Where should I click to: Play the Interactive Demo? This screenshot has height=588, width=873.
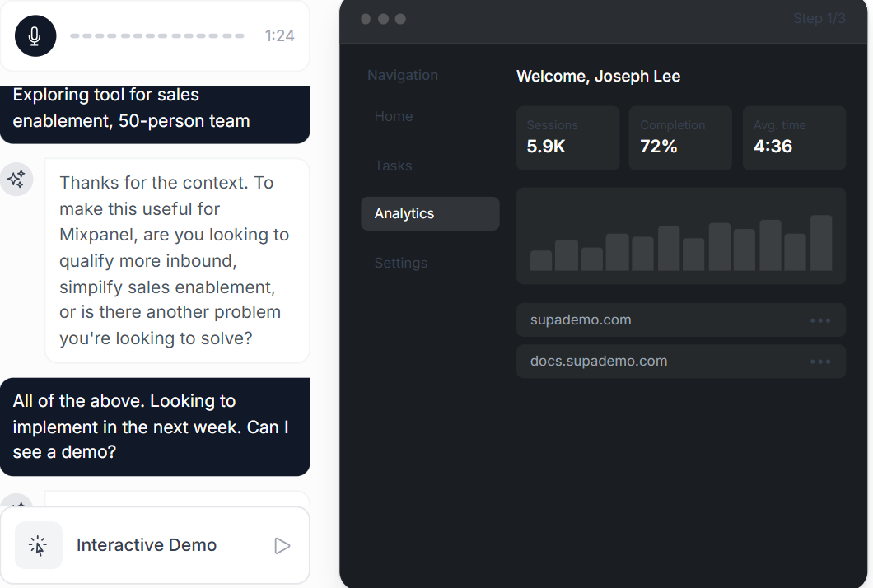click(x=282, y=546)
